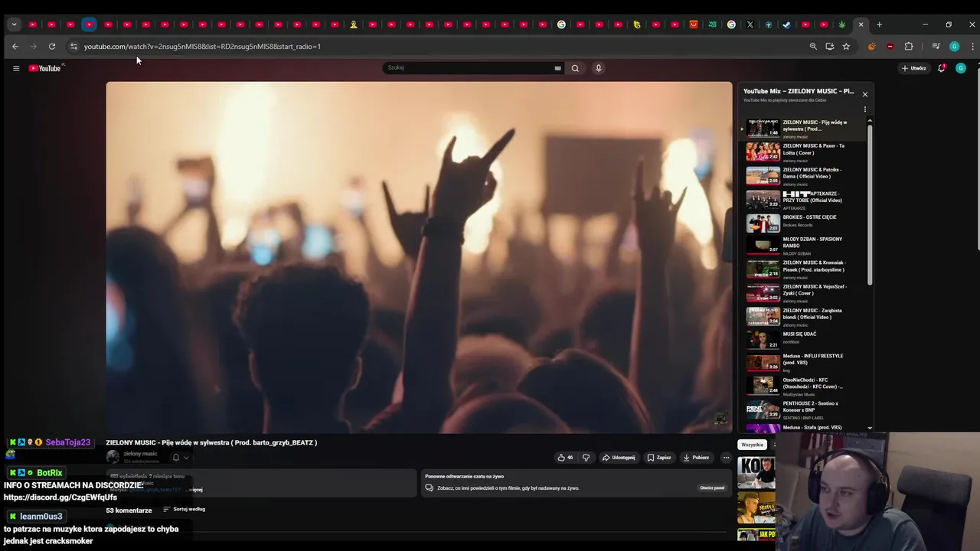Click Otwórz panel for live chat replay

coord(712,487)
